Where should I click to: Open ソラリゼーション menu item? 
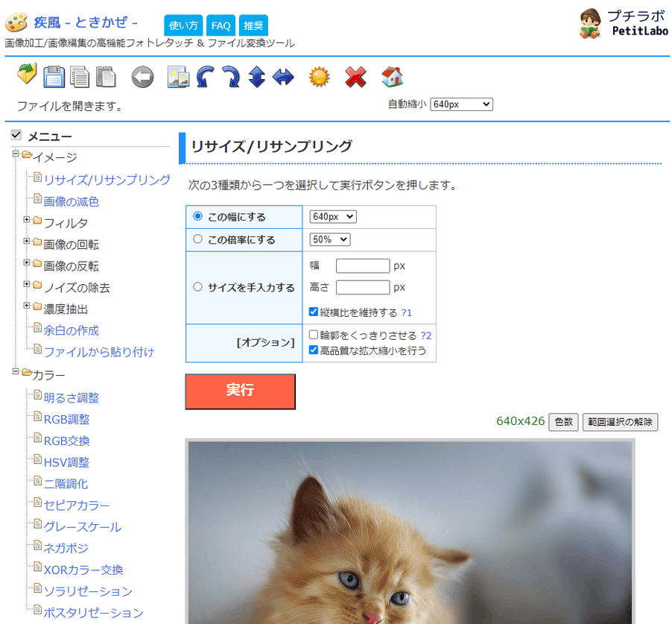pyautogui.click(x=89, y=591)
